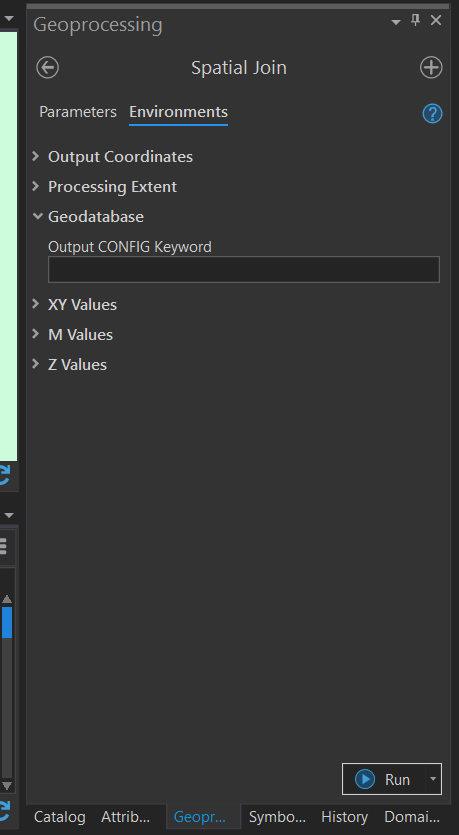The height and width of the screenshot is (835, 459).
Task: Expand the Z Values section
Action: click(70, 365)
